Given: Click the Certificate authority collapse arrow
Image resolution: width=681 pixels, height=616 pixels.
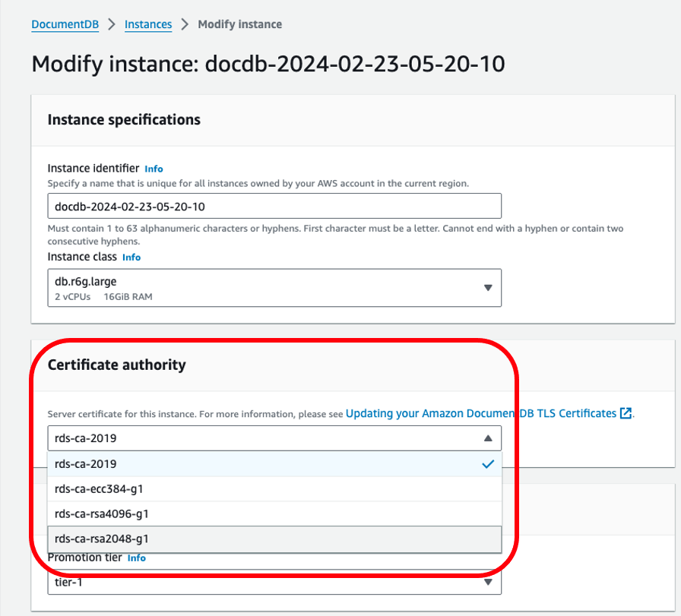Looking at the screenshot, I should (488, 438).
